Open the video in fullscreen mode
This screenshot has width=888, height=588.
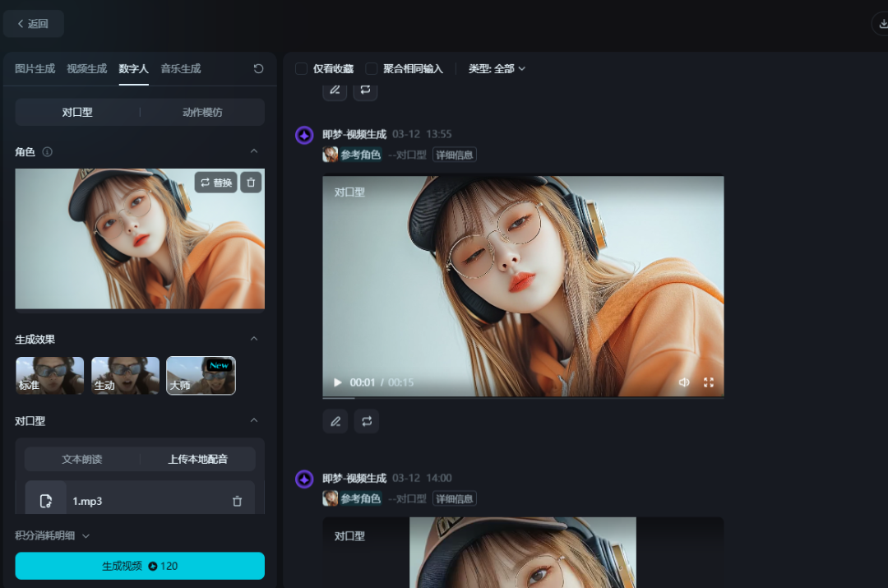[709, 382]
